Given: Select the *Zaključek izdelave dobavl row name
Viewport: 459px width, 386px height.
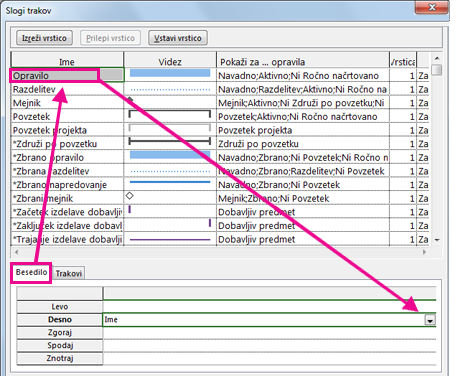Looking at the screenshot, I should coord(67,226).
